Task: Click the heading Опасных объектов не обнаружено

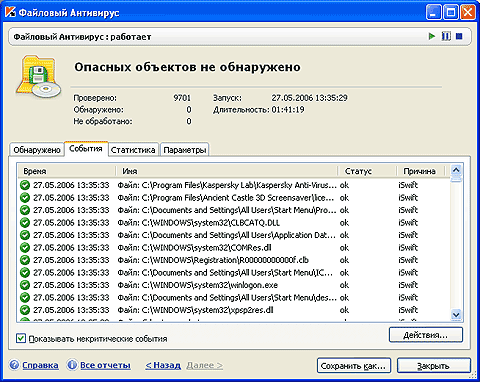Action: (187, 67)
